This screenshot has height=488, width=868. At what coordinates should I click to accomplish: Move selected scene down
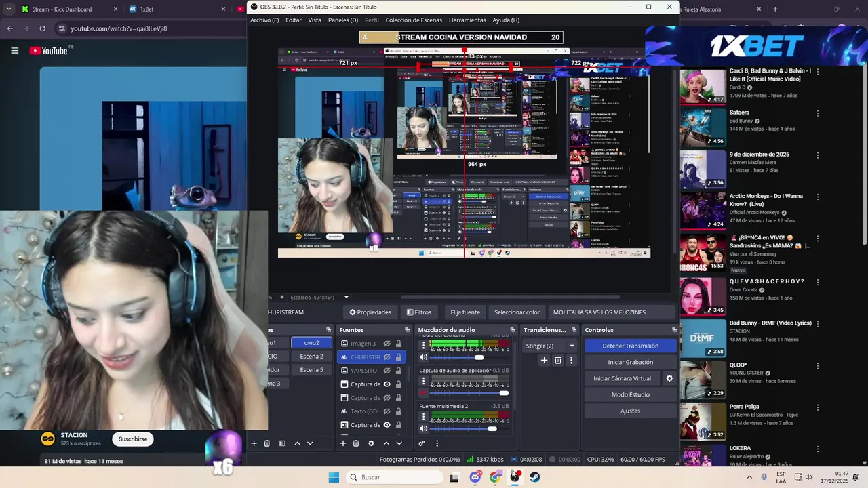310,443
